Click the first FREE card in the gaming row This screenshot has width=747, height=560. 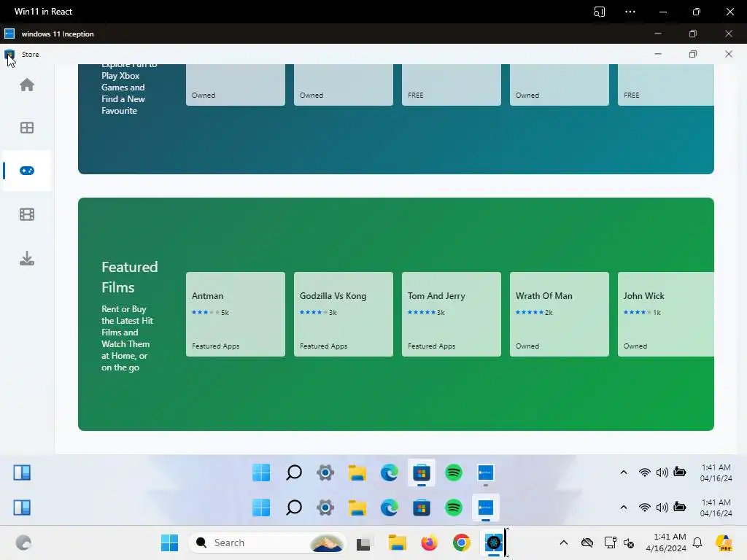tap(452, 85)
